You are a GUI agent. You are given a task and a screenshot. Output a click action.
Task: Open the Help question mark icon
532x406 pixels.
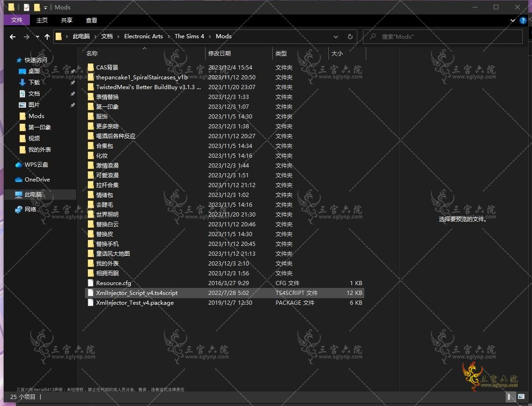point(523,21)
